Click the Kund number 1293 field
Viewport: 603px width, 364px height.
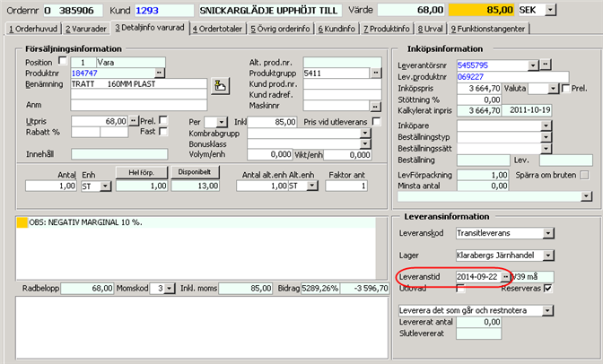tap(164, 11)
